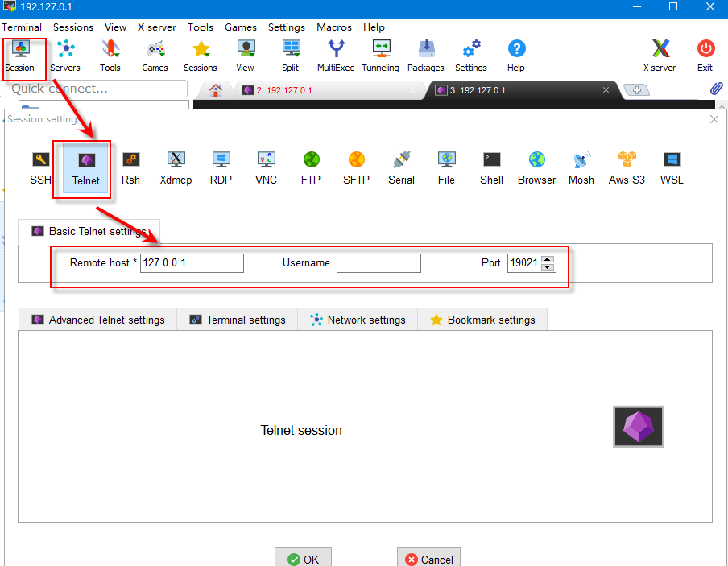
Task: Open the Servers toolbar icon
Action: [65, 56]
